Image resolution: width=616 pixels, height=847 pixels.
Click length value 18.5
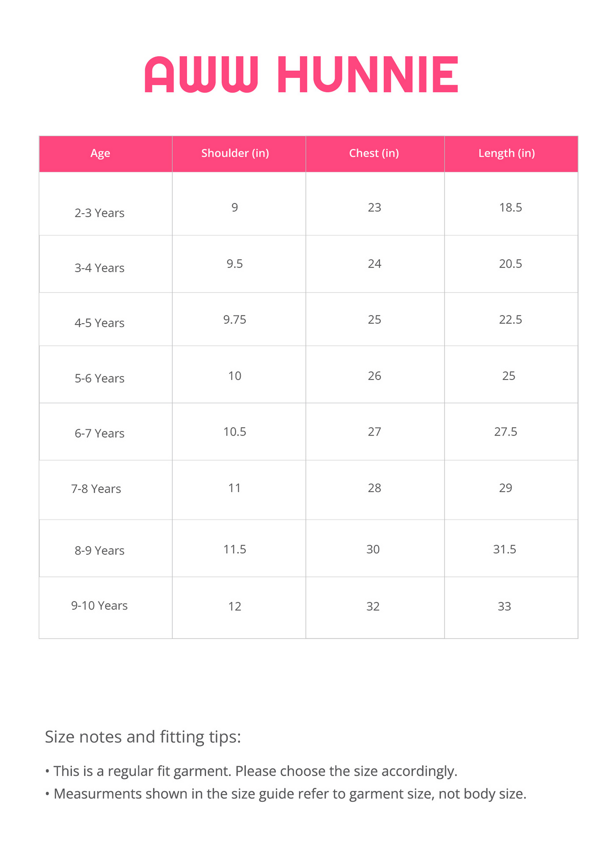pyautogui.click(x=511, y=207)
